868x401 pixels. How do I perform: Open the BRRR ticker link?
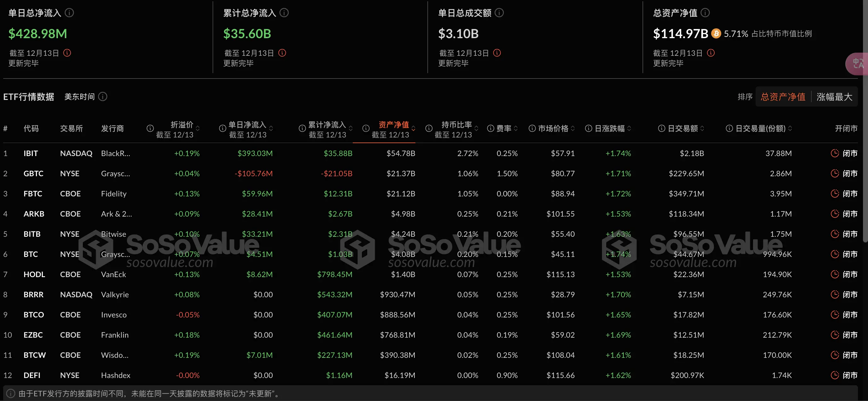(33, 295)
